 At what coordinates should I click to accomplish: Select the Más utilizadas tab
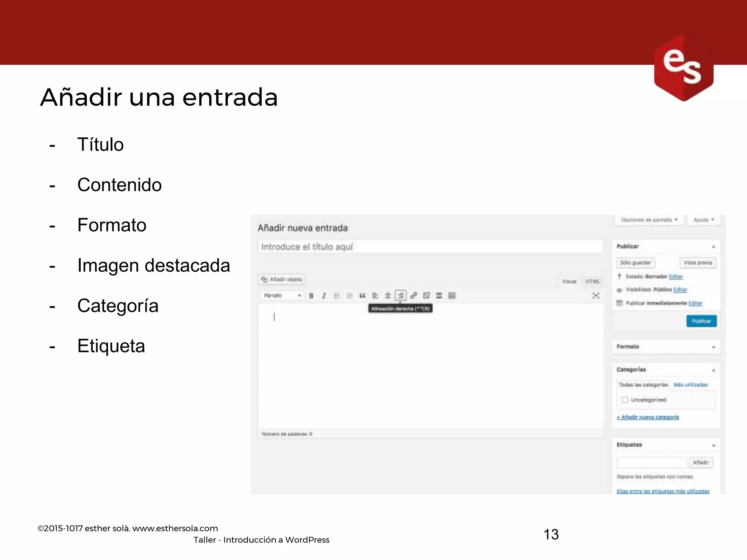point(690,385)
